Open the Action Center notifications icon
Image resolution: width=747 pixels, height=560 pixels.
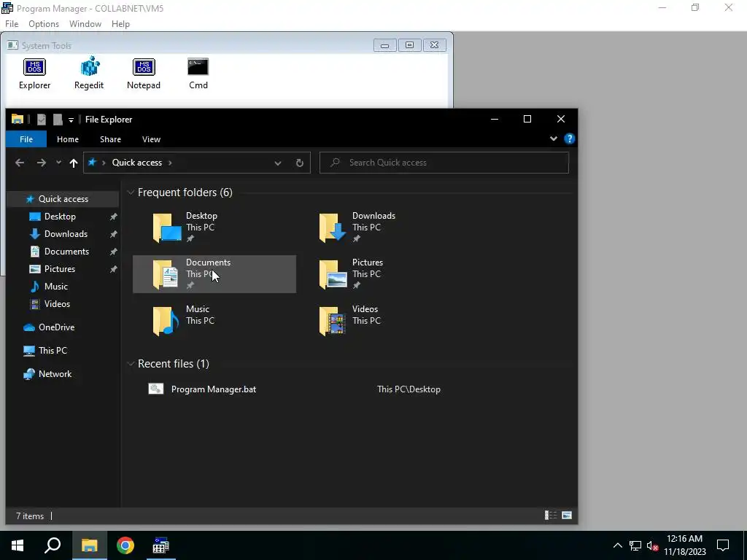click(x=723, y=545)
